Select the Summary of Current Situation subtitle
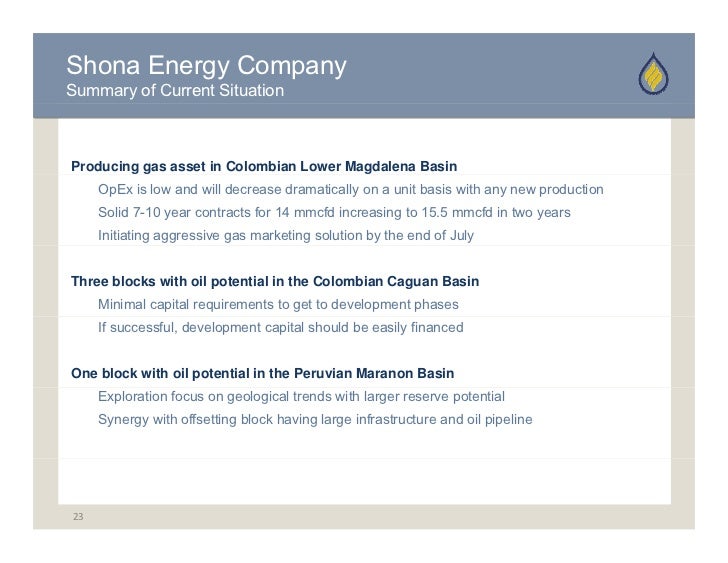The image size is (728, 563). (x=175, y=91)
